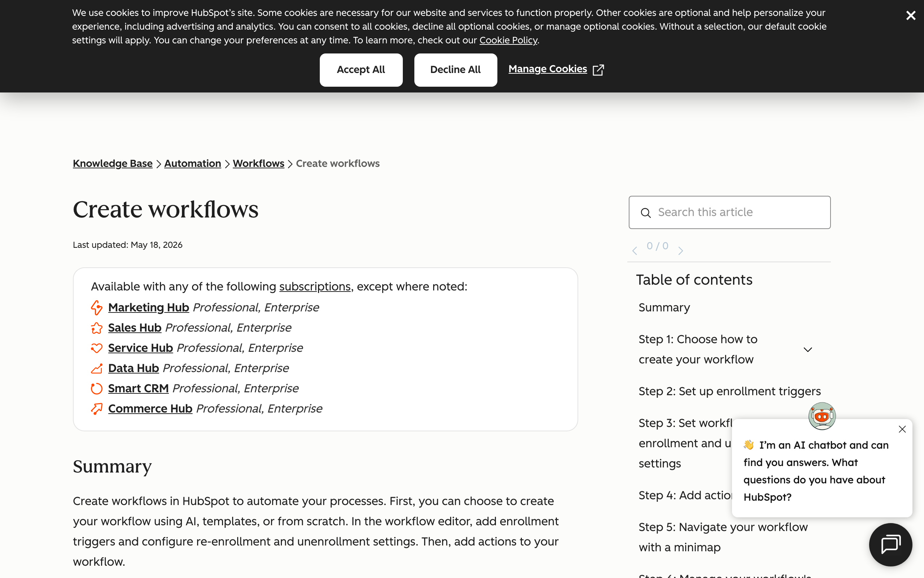
Task: Jump to Summary in table of contents
Action: [664, 308]
